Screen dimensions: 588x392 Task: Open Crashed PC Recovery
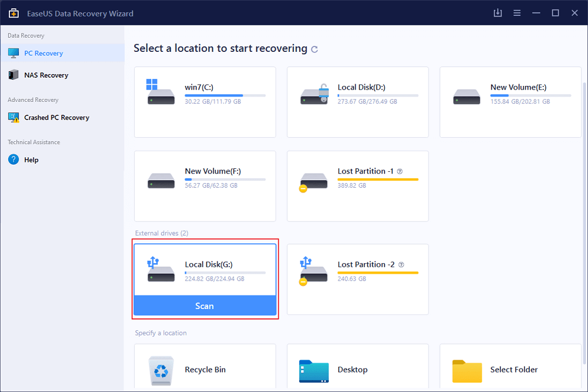(56, 117)
